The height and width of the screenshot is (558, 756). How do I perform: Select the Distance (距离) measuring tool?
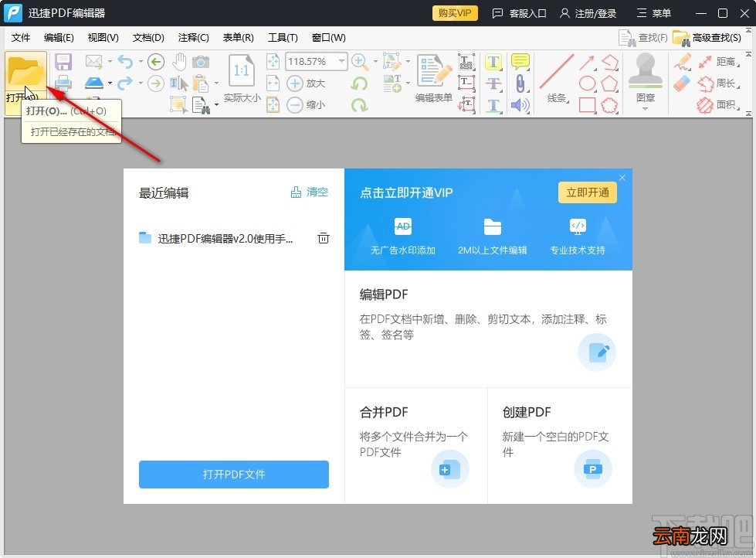coord(719,62)
